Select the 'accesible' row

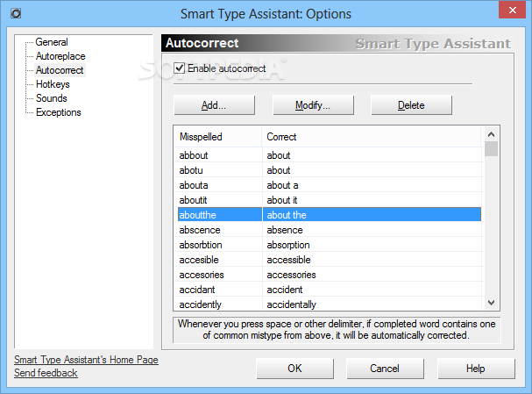pos(329,260)
